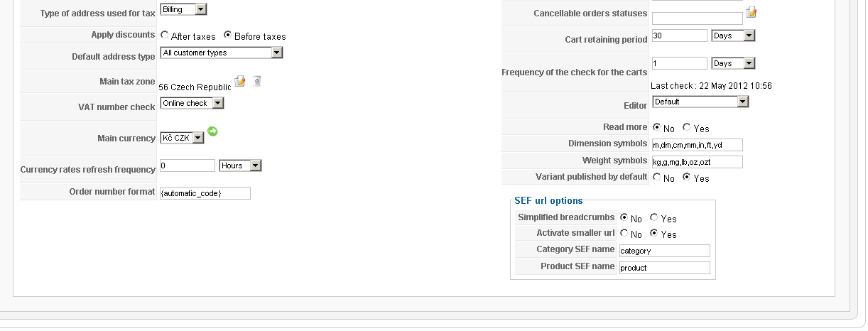Open Editor Default dropdown

(x=701, y=102)
